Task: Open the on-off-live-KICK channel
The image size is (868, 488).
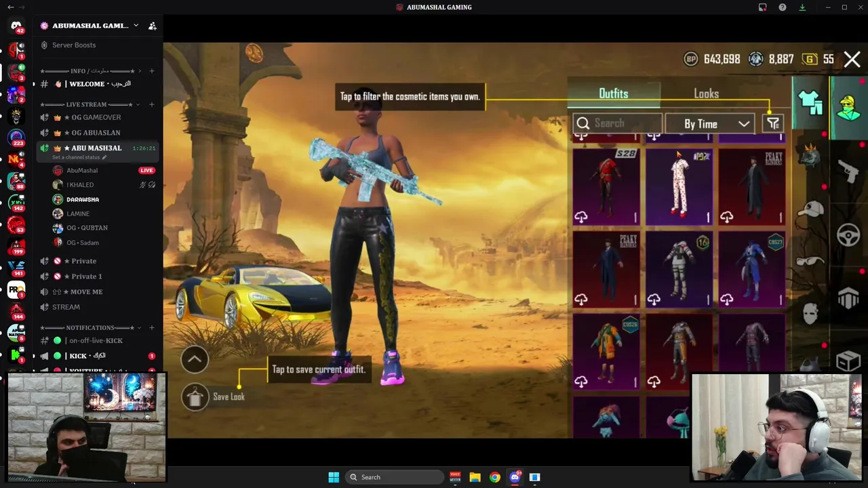Action: pyautogui.click(x=98, y=341)
